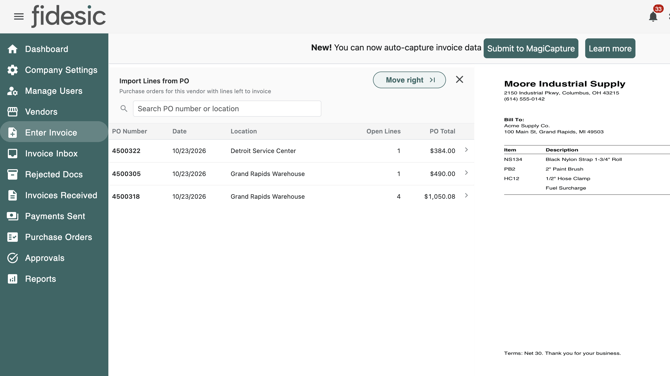The width and height of the screenshot is (670, 376).
Task: Open Rejected Docs menu item
Action: [x=54, y=174]
